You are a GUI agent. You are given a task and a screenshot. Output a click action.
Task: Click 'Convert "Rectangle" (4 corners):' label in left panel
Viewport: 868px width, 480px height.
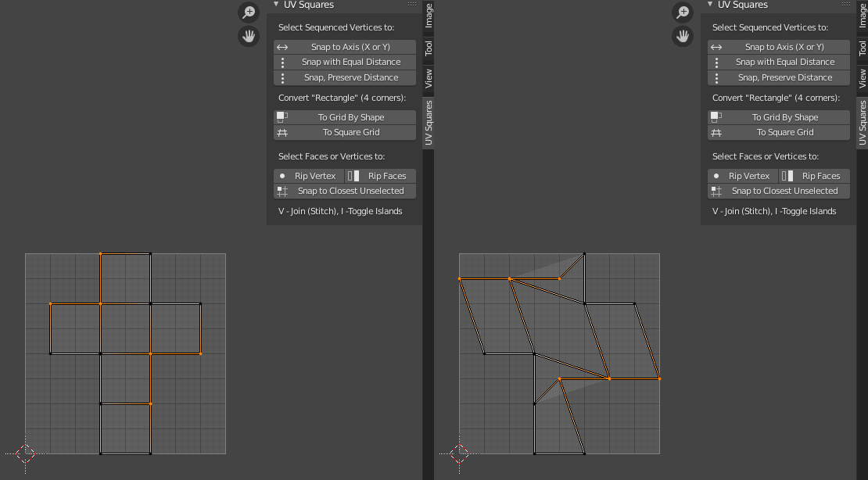pos(342,98)
